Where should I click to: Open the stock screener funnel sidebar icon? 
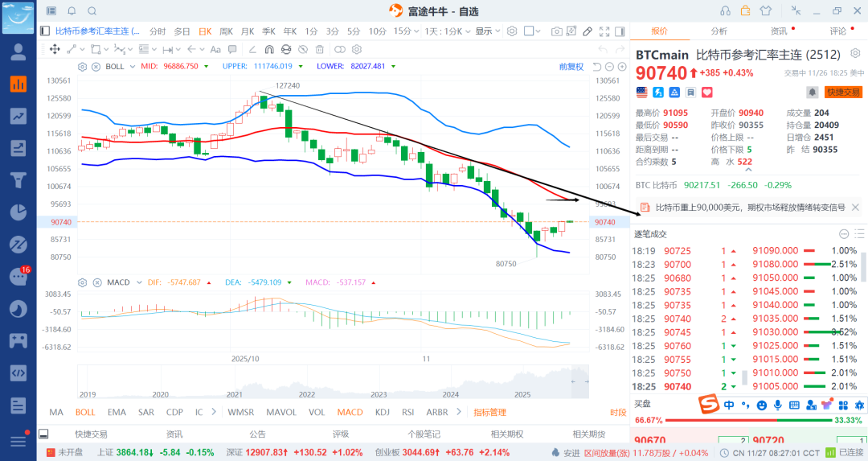[18, 180]
